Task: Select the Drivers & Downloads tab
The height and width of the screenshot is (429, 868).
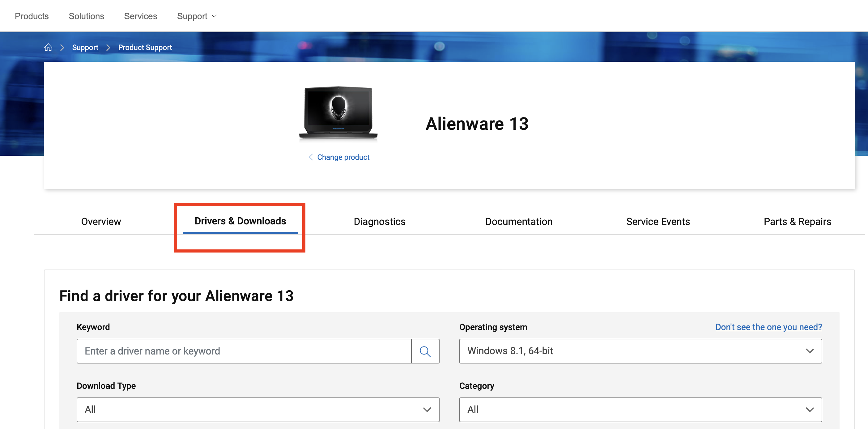Action: click(x=240, y=221)
